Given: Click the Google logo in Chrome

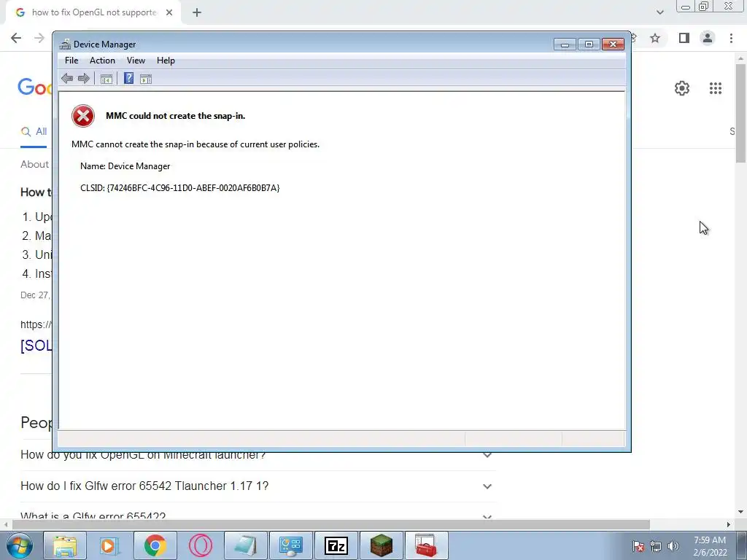Looking at the screenshot, I should pos(35,87).
